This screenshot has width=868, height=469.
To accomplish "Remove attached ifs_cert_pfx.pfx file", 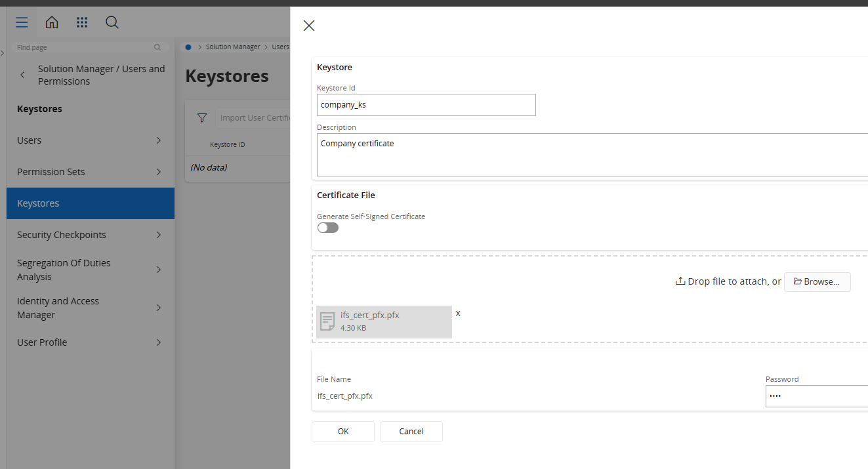I will pyautogui.click(x=458, y=314).
